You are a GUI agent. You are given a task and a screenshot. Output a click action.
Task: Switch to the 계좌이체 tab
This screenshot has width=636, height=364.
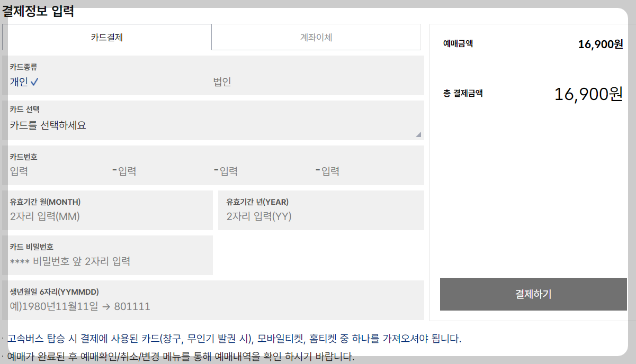pyautogui.click(x=316, y=37)
